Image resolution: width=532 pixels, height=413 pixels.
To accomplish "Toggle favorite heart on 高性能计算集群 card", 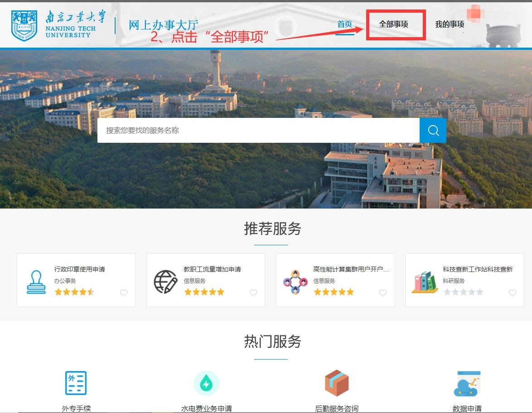I will (383, 293).
